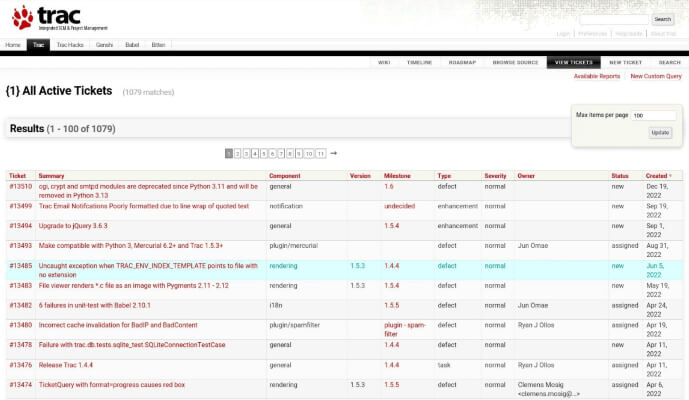Viewport: 689px width, 400px height.
Task: Go to next results page arrow
Action: click(334, 153)
